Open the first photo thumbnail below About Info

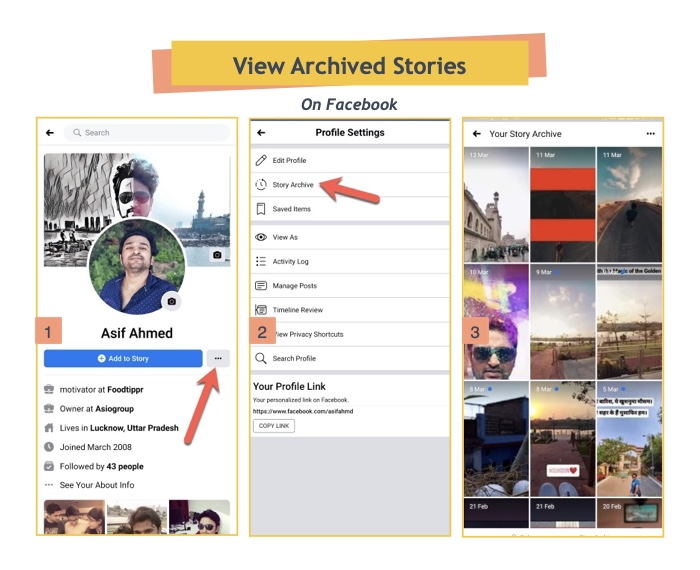point(74,517)
